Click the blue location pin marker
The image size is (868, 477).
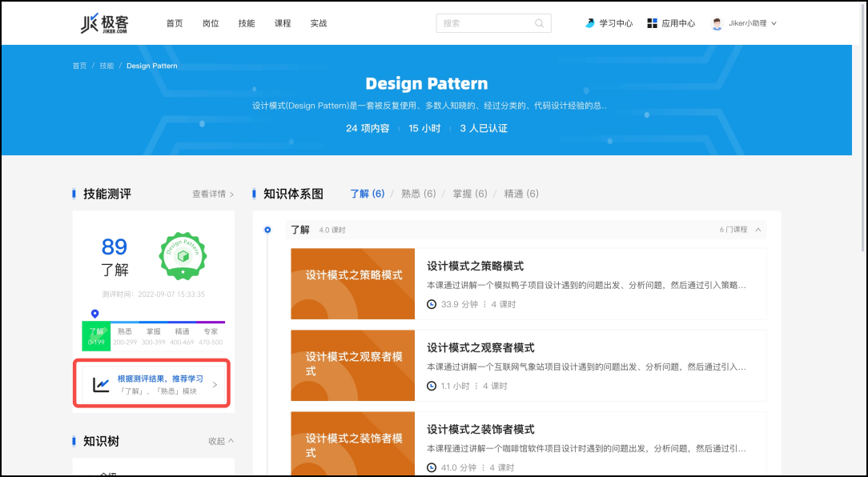(x=94, y=314)
